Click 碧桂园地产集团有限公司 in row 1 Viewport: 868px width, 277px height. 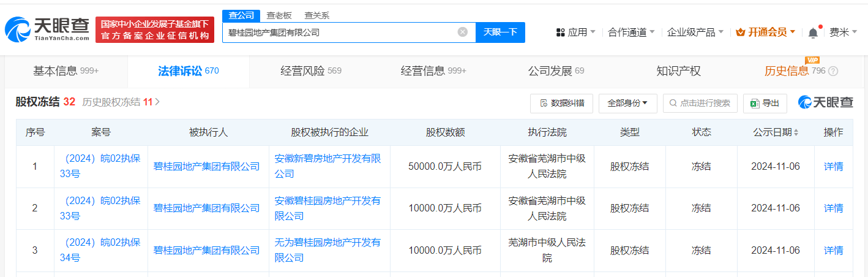(x=207, y=167)
